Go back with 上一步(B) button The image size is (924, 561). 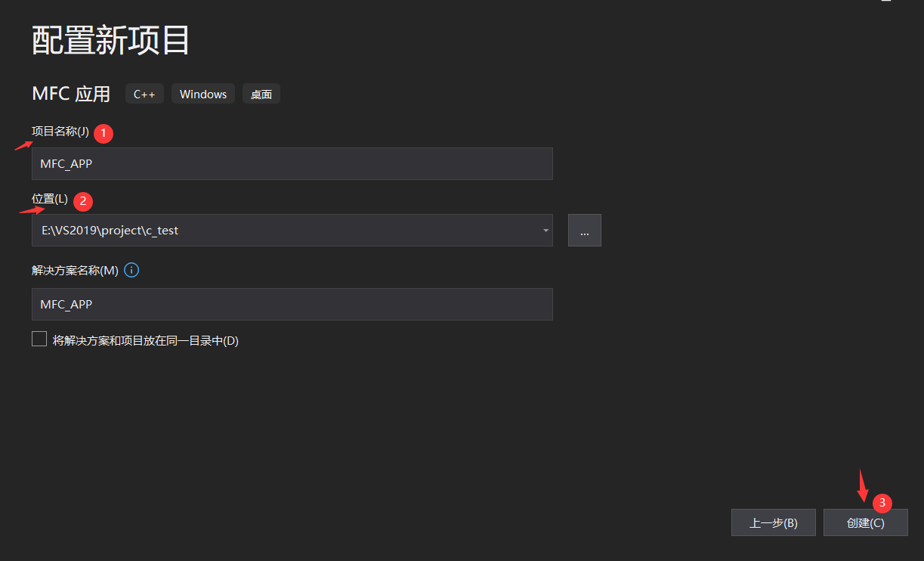tap(774, 522)
